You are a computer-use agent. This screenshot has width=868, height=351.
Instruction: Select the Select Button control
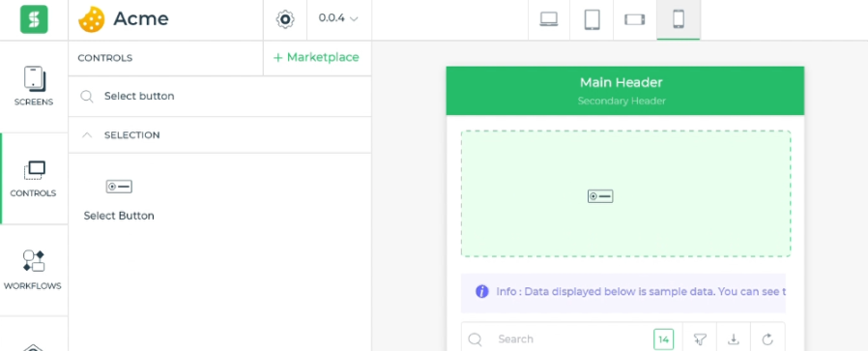119,198
